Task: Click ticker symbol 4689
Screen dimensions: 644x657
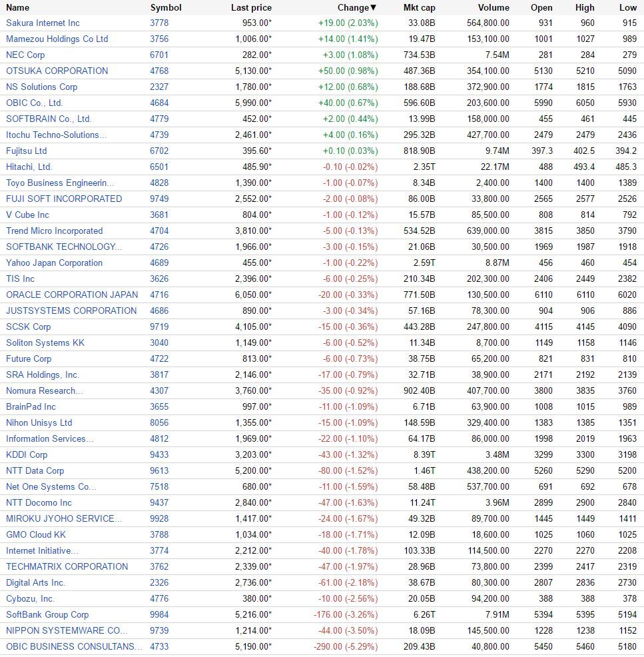Action: point(159,263)
